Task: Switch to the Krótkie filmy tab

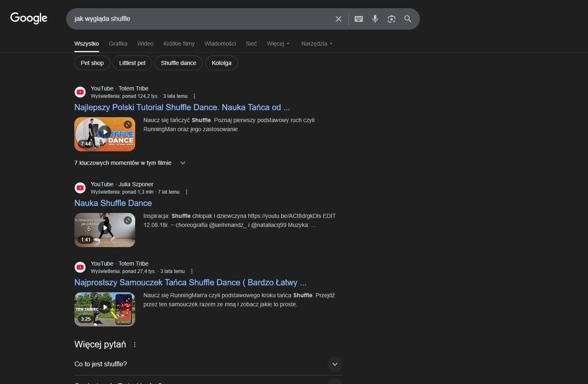Action: (x=179, y=44)
